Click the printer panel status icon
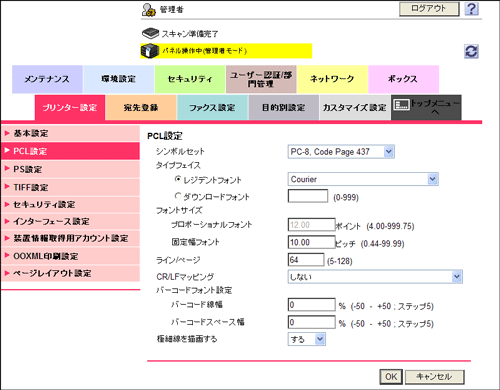This screenshot has width=500, height=390. point(149,51)
